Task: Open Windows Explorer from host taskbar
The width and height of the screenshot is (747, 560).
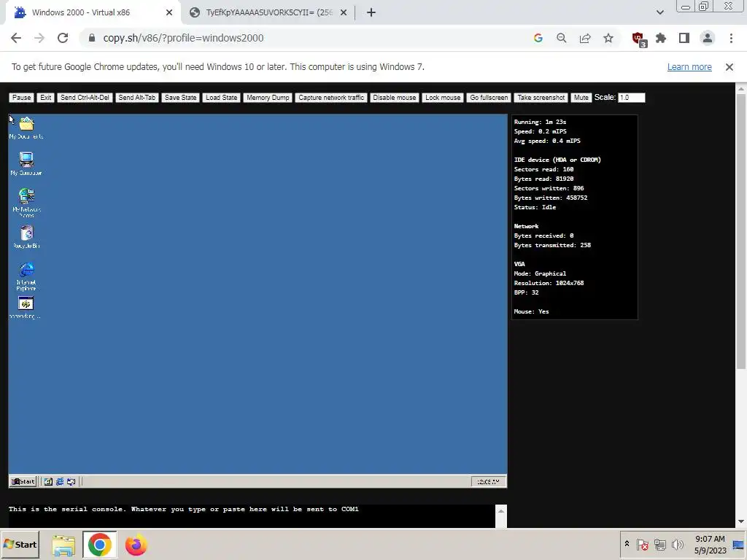Action: coord(63,545)
